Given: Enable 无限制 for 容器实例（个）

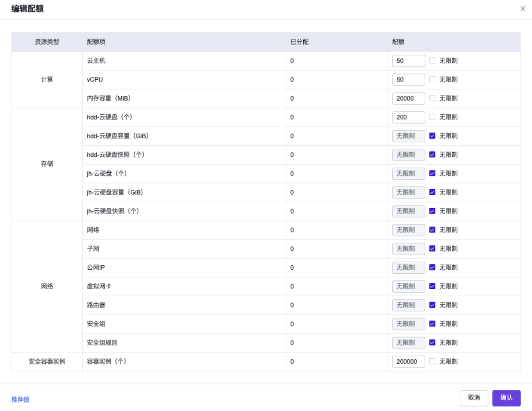Looking at the screenshot, I should coord(432,361).
